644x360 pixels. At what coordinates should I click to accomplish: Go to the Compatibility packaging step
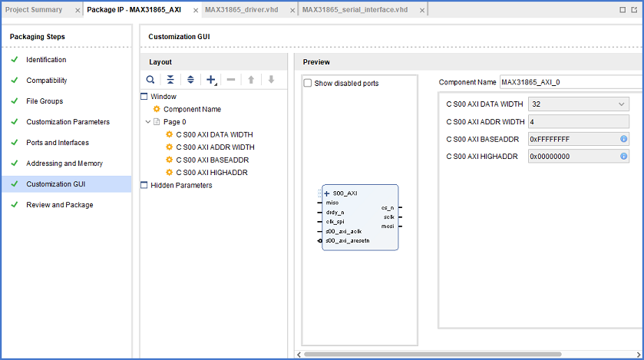pos(46,81)
